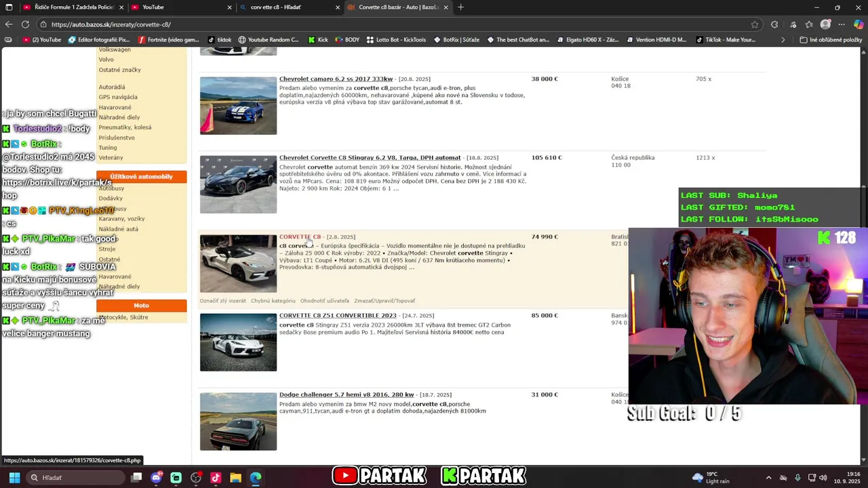Screen dimensions: 868x488
Task: Open Chevrolet Corvette C8 Stingray Targa listing
Action: (x=370, y=158)
